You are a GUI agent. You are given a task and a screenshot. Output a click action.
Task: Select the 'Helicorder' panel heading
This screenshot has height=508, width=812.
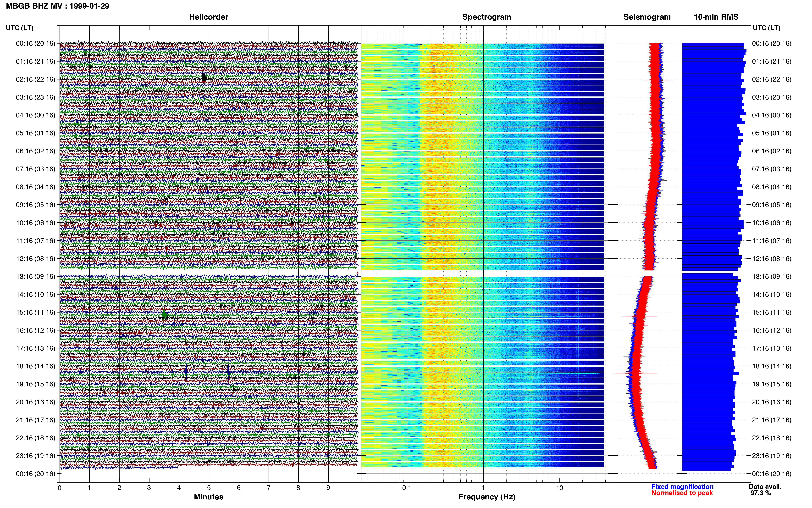click(209, 17)
